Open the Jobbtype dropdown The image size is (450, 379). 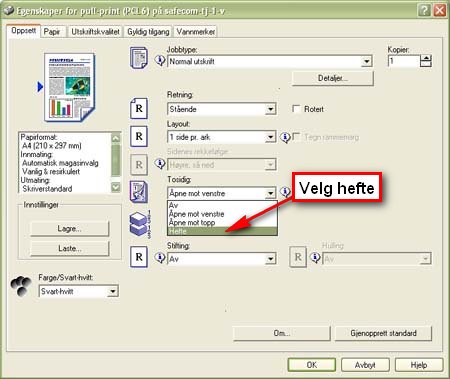click(366, 62)
